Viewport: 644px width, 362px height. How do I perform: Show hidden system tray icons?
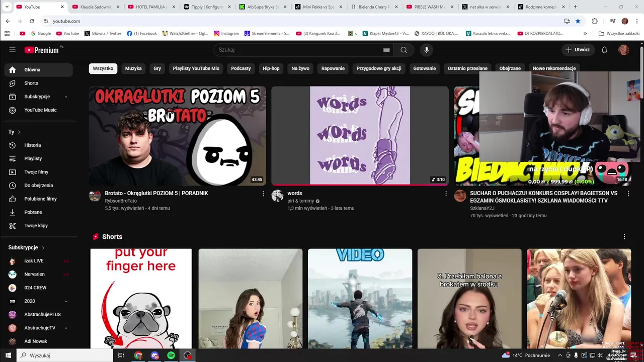[559, 355]
